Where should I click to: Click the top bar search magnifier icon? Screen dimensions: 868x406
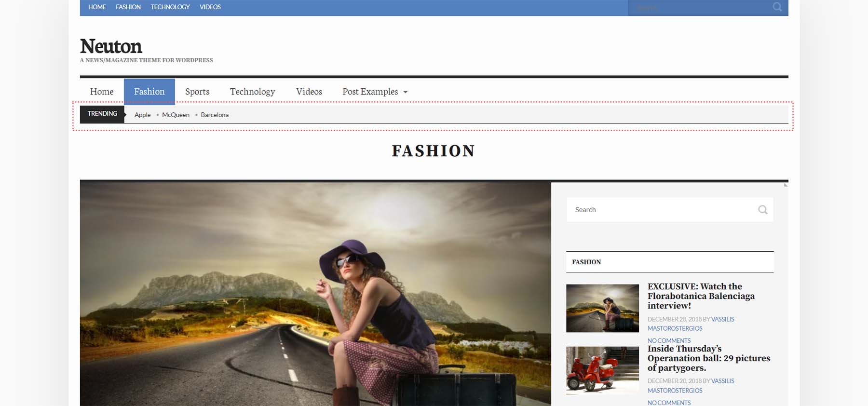[x=777, y=7]
